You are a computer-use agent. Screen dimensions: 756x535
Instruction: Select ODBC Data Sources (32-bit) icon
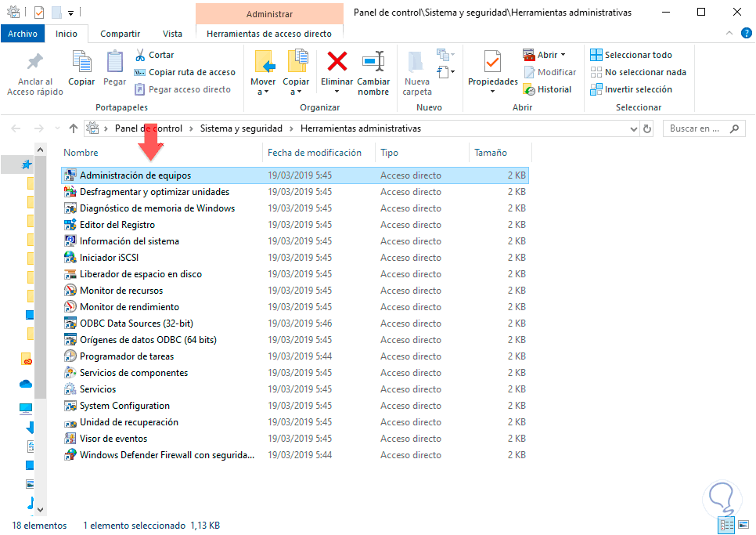click(70, 324)
